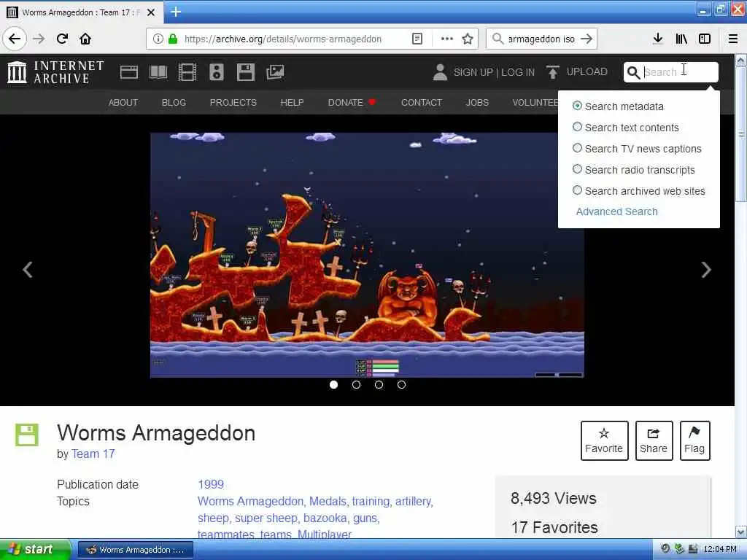Open the Windows start button
The width and height of the screenshot is (747, 560).
35,550
